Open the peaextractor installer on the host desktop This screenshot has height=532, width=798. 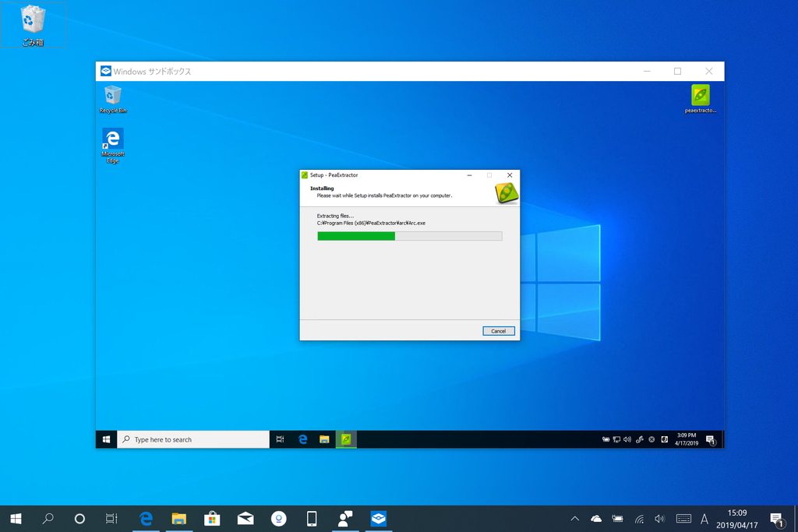[699, 95]
